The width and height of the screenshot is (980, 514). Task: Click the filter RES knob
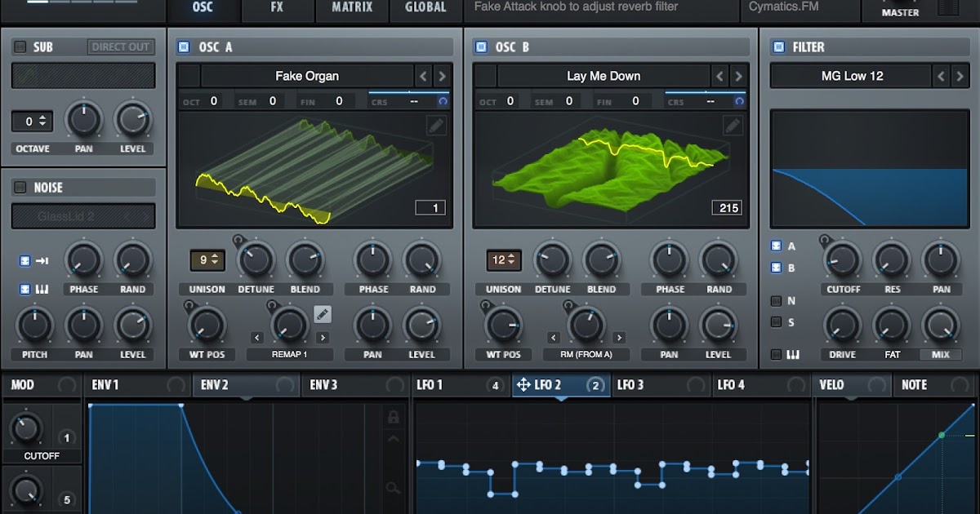pyautogui.click(x=892, y=261)
